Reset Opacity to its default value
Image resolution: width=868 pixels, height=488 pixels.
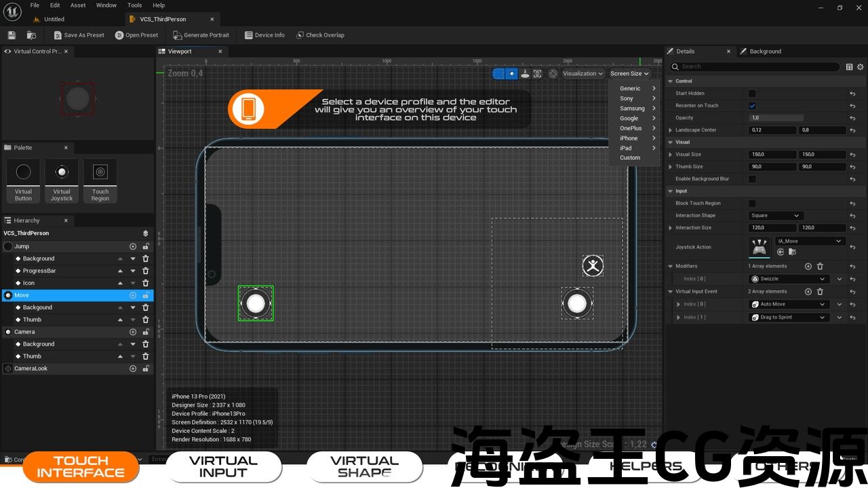(x=852, y=118)
